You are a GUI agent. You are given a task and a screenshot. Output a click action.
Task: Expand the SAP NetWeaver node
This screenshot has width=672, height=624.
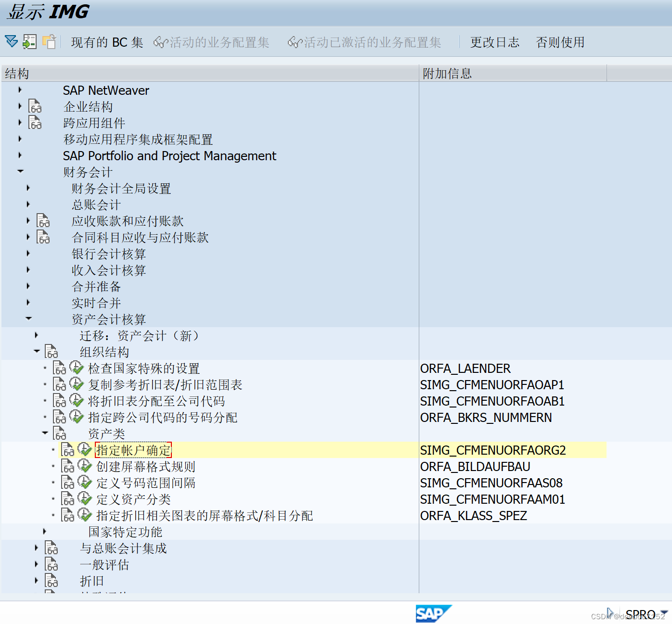coord(20,89)
